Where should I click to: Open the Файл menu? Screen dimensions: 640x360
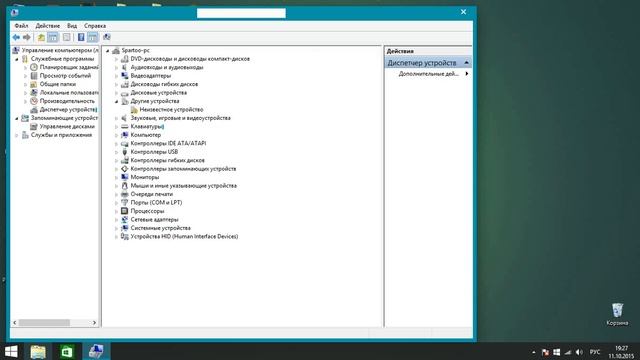(x=21, y=26)
